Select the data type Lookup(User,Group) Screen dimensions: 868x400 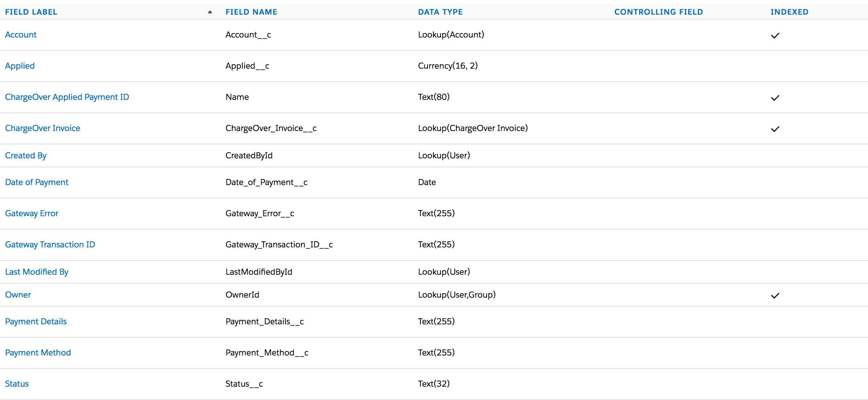pyautogui.click(x=457, y=295)
